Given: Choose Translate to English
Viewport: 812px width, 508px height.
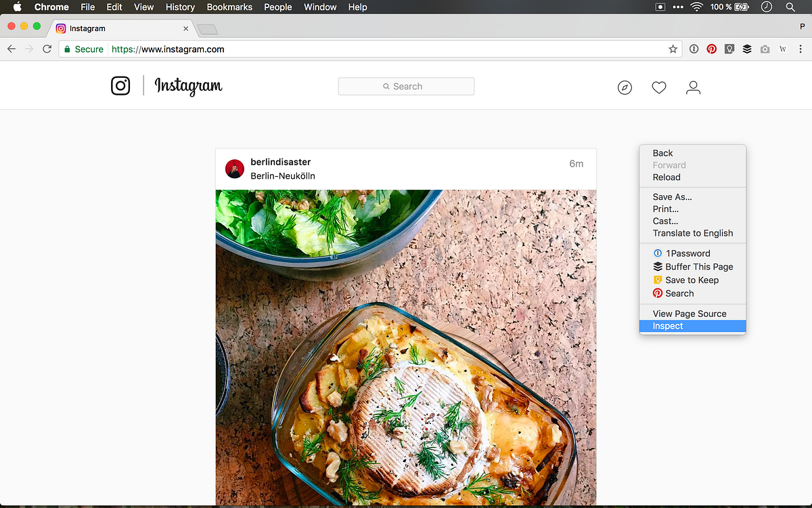Looking at the screenshot, I should coord(692,233).
